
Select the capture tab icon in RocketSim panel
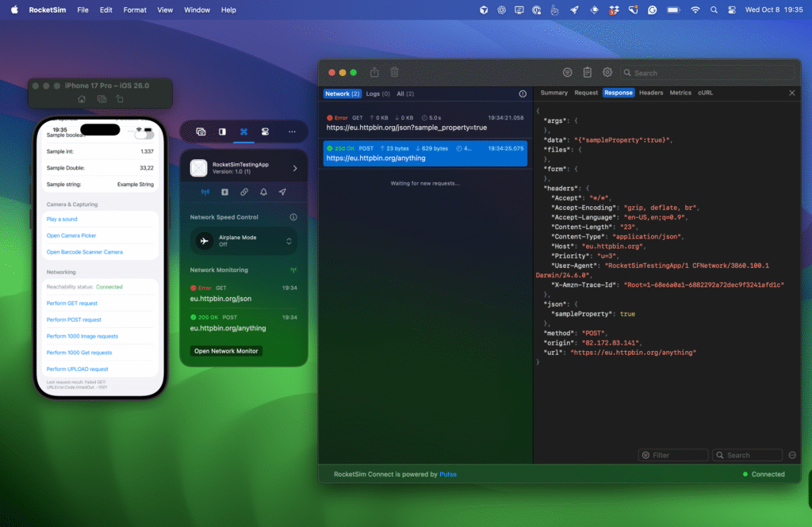click(x=201, y=132)
